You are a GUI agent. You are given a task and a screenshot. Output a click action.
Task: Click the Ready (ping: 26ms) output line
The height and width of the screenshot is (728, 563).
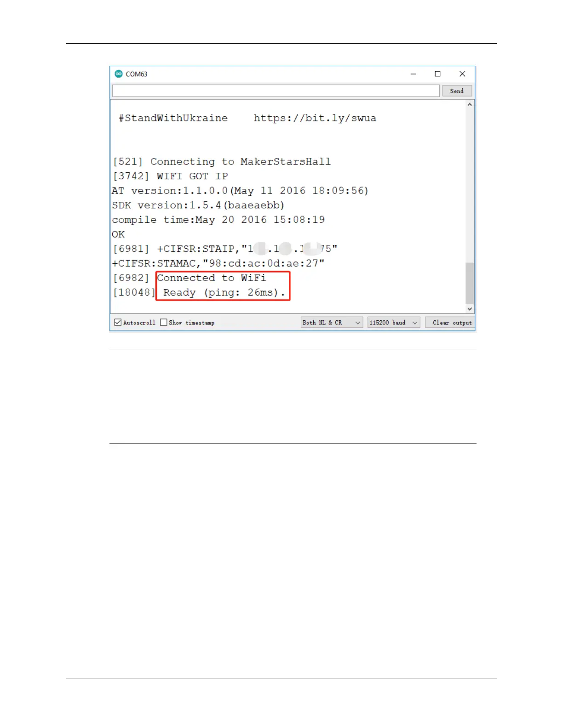coord(224,292)
